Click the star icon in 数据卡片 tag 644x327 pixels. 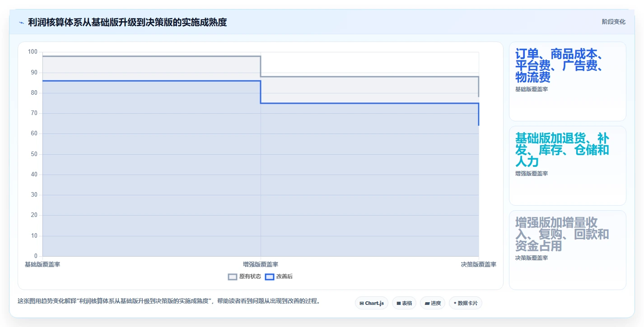[455, 303]
